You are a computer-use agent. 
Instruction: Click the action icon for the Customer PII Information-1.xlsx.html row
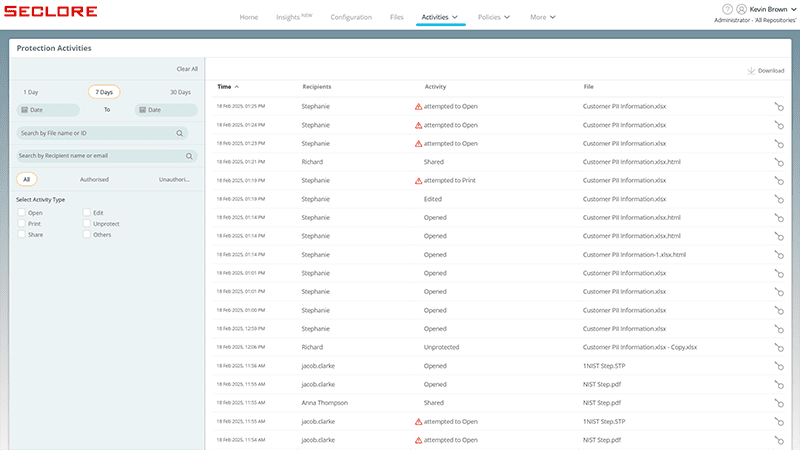pos(779,255)
